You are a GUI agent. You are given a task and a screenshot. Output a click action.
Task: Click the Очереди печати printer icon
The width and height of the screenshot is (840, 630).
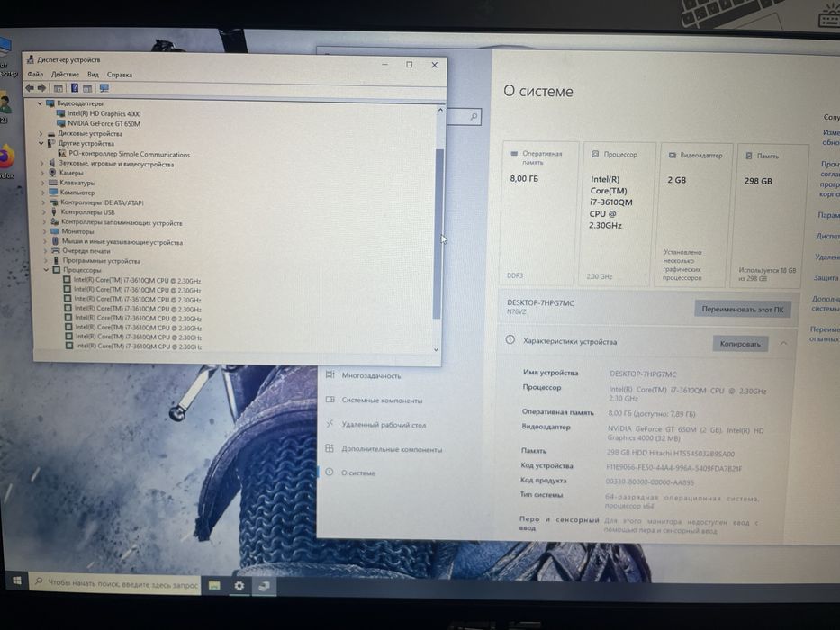55,250
